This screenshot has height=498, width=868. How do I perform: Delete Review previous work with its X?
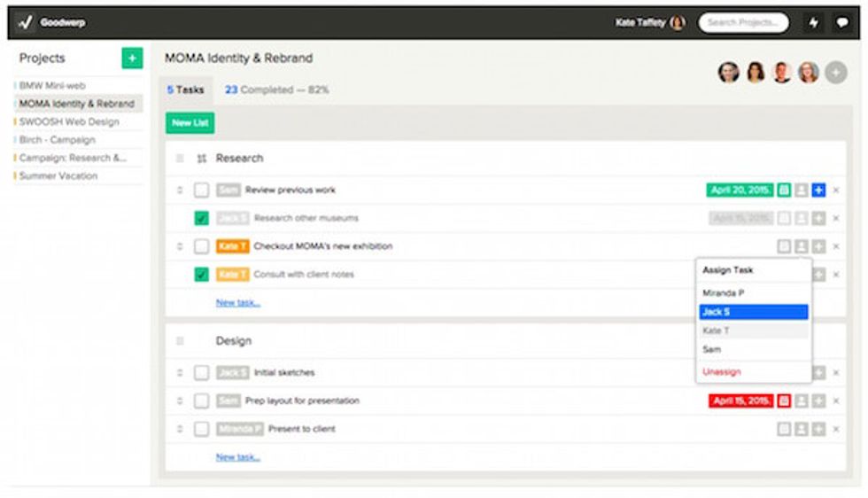click(836, 190)
